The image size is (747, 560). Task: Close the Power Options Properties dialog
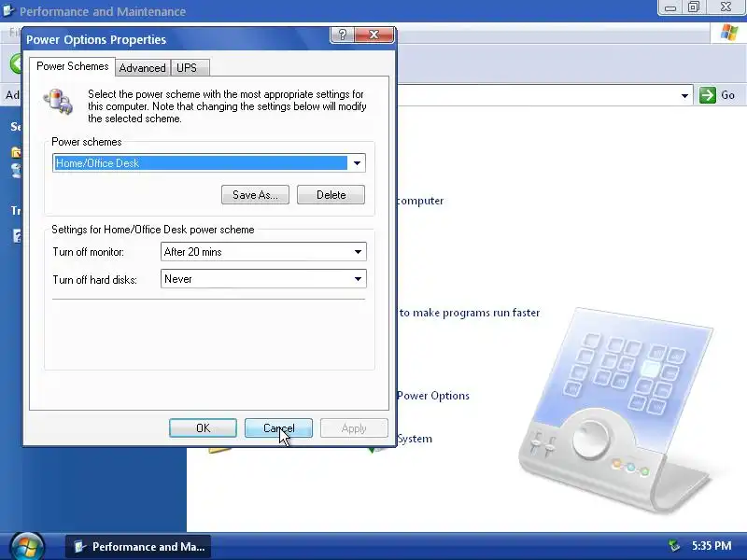point(374,35)
